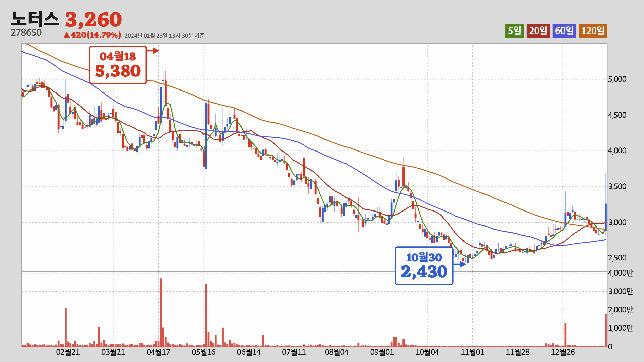Viewport: 644px width, 362px height.
Task: Click the 02월21 date axis label
Action: (68, 352)
